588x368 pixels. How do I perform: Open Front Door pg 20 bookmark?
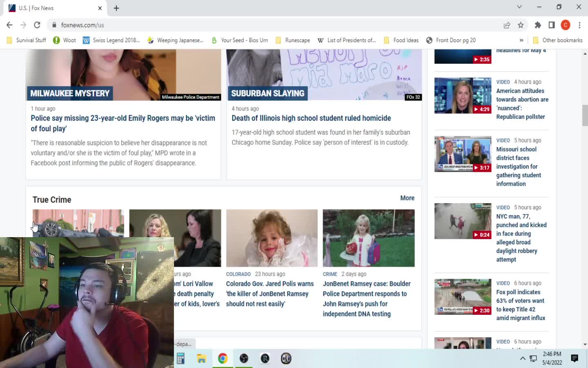(x=451, y=40)
